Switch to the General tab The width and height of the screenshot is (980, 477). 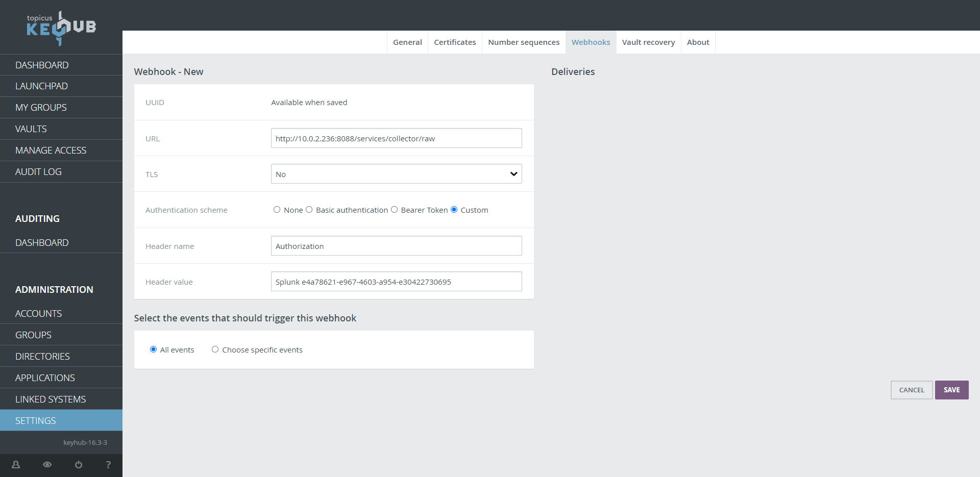(407, 42)
